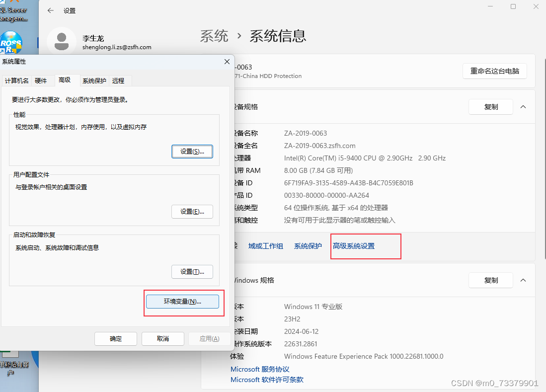Open performance 设置(S)... button
The height and width of the screenshot is (392, 546).
[x=192, y=152]
